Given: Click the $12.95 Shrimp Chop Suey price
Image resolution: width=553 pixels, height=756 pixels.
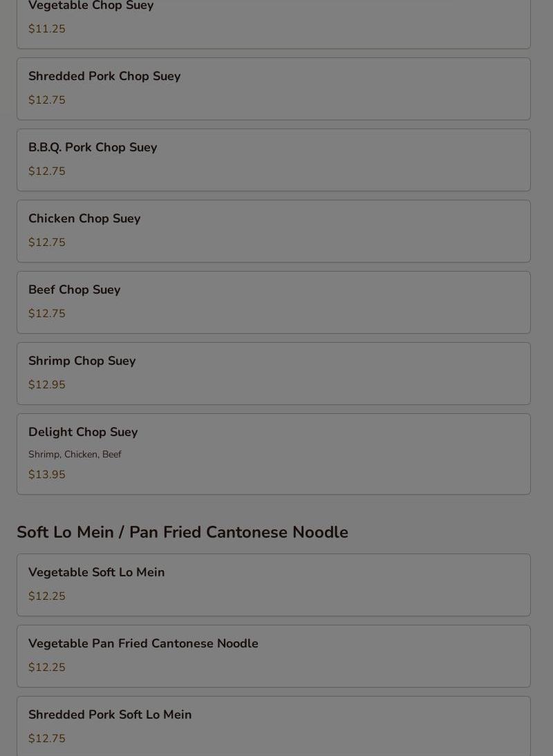Looking at the screenshot, I should (x=47, y=385).
